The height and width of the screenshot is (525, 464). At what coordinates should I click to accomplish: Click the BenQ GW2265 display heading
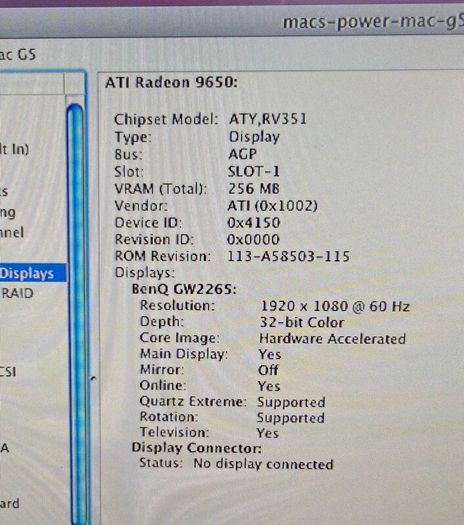tap(184, 289)
